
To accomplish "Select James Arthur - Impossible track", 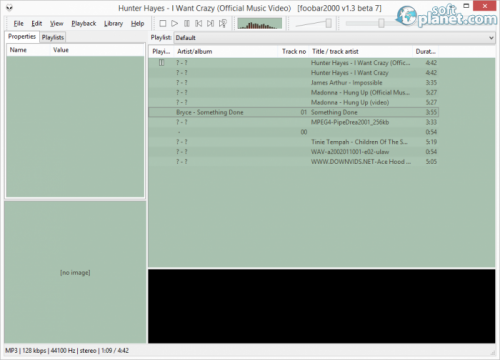I will coord(293,83).
